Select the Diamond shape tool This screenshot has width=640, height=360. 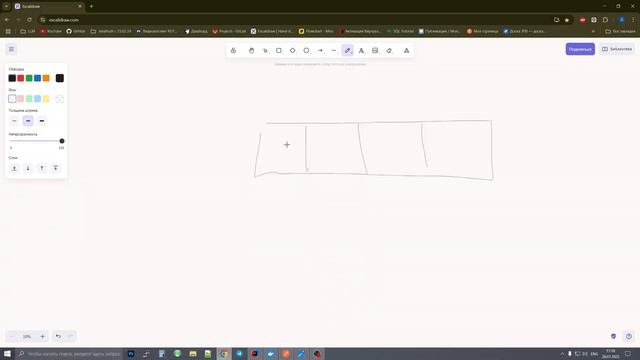click(x=293, y=51)
